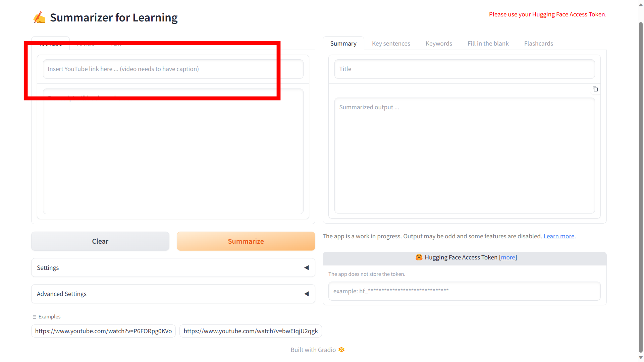Click the copy icon above summarized output
This screenshot has height=362, width=644.
[595, 89]
